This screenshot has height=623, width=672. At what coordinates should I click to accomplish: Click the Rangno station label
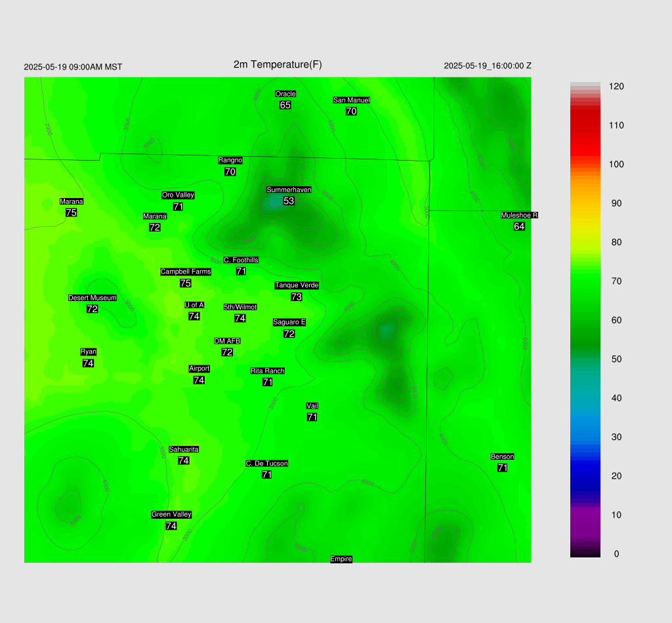point(230,160)
